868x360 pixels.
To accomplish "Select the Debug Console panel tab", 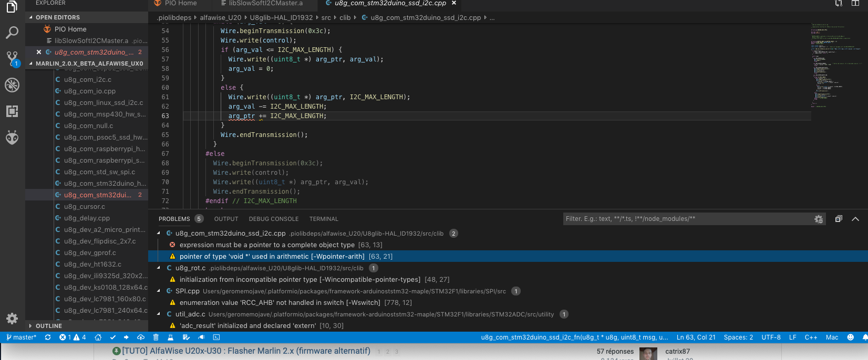I will 274,219.
